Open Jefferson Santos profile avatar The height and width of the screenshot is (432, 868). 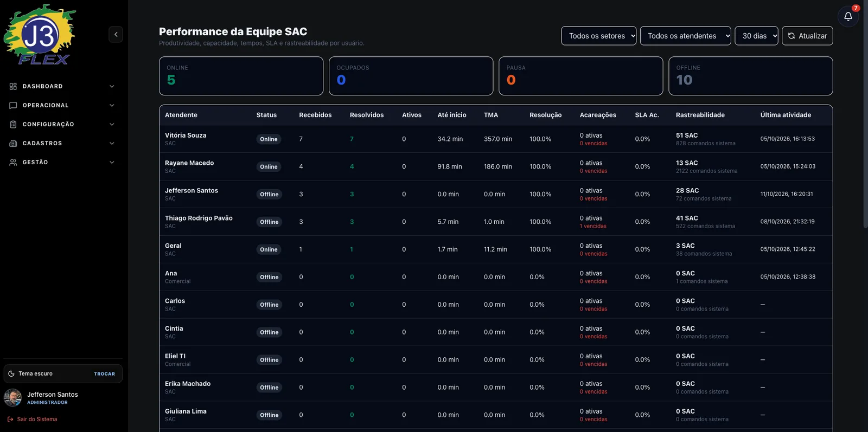click(12, 398)
